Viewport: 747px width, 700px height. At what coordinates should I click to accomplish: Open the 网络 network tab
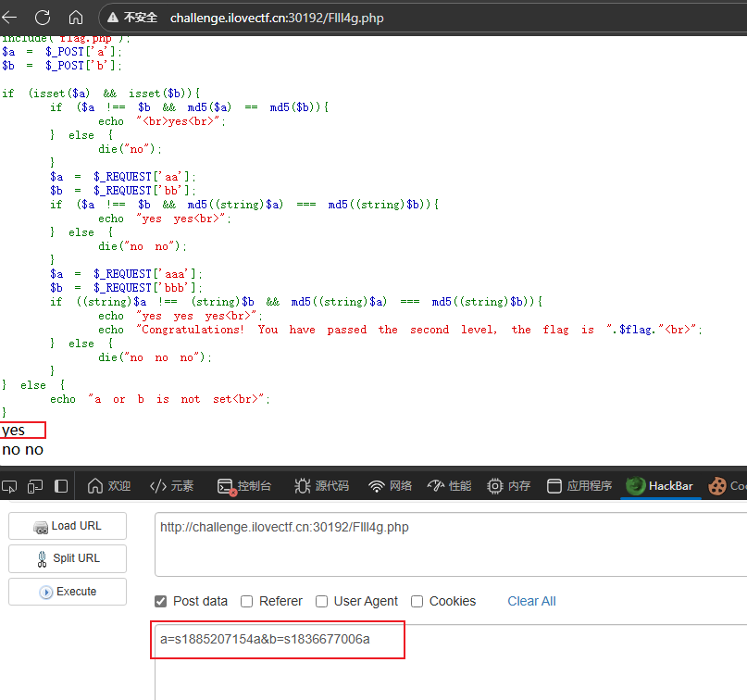coord(390,486)
